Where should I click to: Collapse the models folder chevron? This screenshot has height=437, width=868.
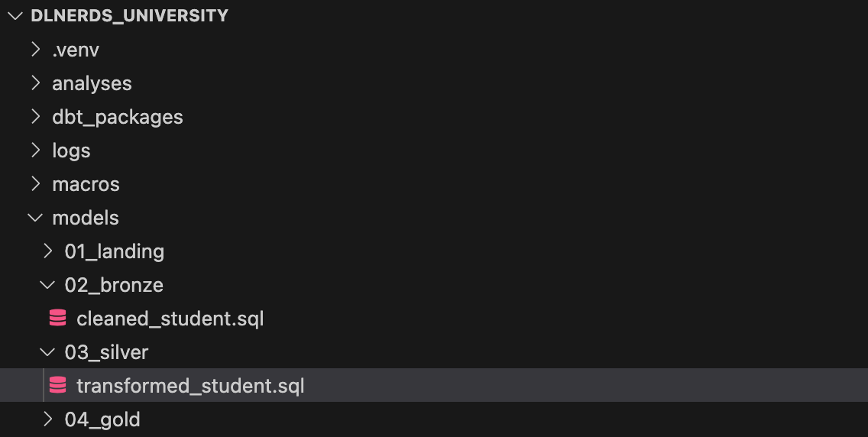coord(35,218)
